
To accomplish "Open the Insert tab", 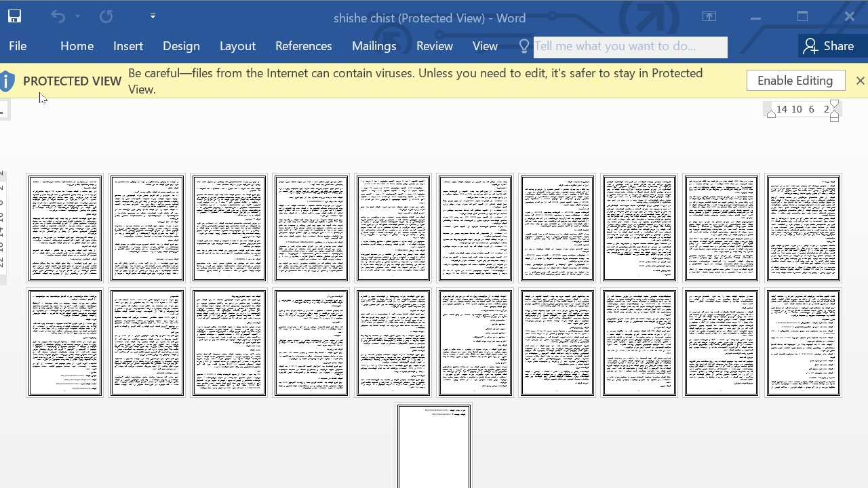I will tap(128, 46).
